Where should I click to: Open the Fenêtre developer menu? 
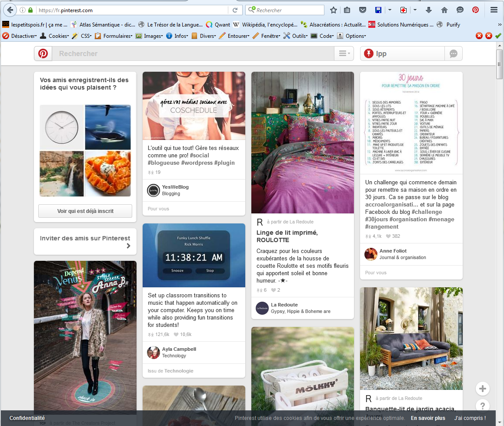tap(267, 36)
